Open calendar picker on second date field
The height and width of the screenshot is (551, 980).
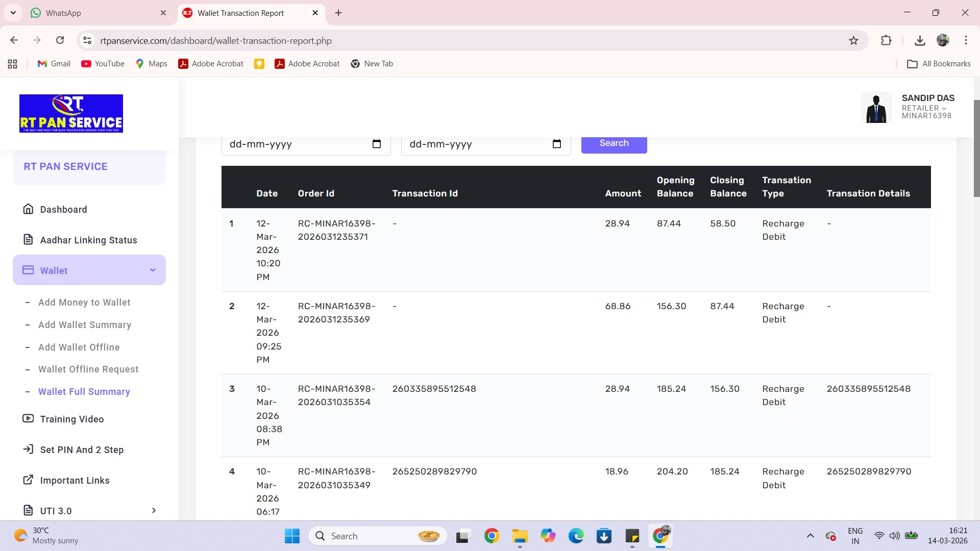[556, 144]
